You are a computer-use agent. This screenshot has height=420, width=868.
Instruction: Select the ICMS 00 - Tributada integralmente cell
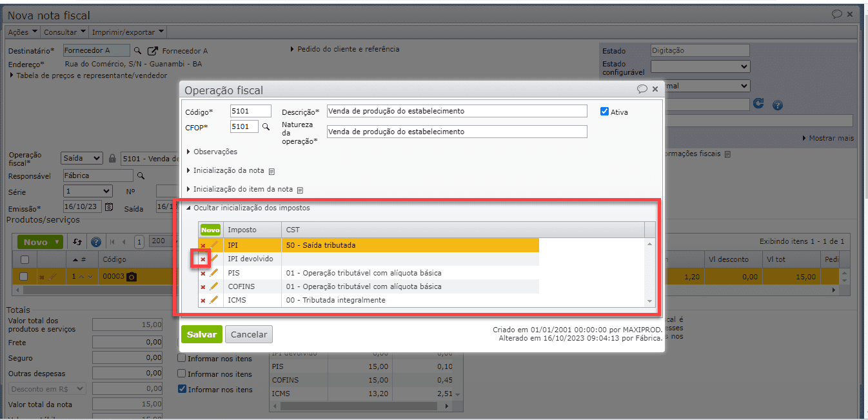pyautogui.click(x=410, y=300)
